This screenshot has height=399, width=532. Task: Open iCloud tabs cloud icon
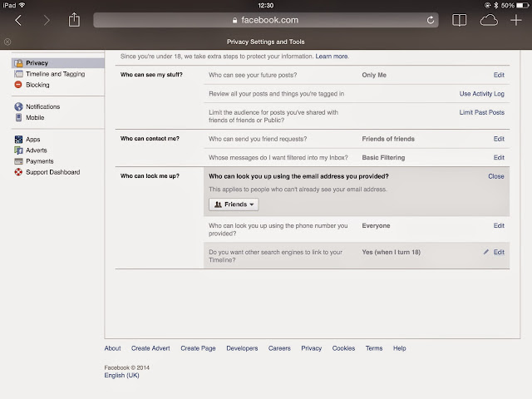pyautogui.click(x=489, y=20)
